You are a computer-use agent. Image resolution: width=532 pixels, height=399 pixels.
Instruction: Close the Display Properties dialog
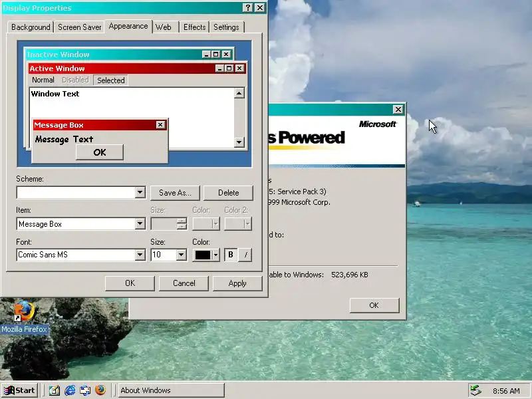coord(260,8)
